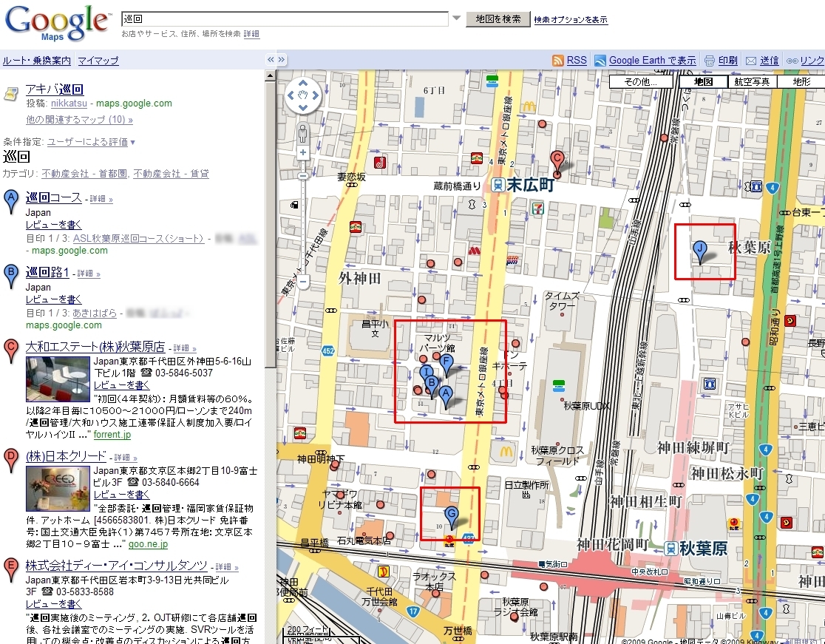Open nikkatsu author link
825x644 pixels.
(x=69, y=103)
